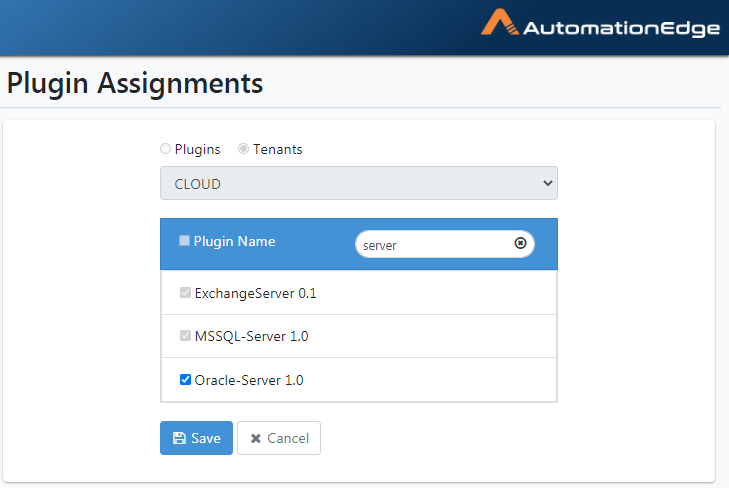Toggle the Plugin Name select-all checkbox
This screenshot has height=488, width=729.
click(x=185, y=241)
